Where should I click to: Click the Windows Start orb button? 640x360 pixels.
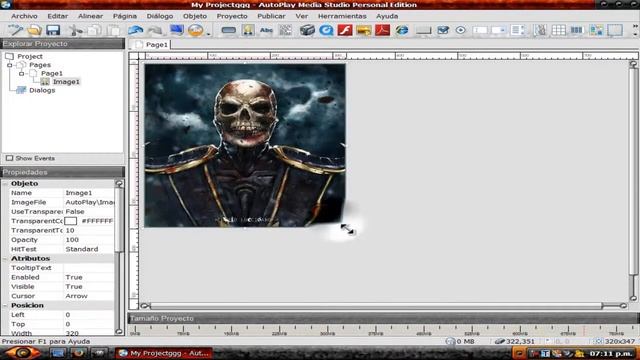[x=22, y=353]
